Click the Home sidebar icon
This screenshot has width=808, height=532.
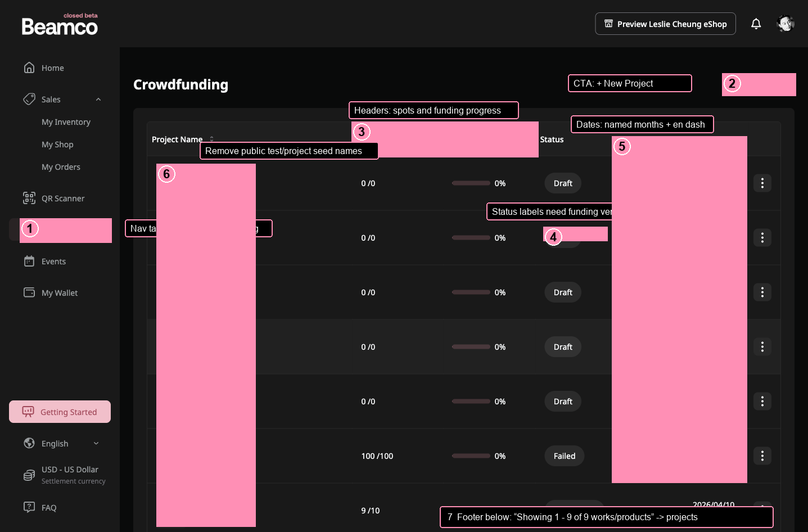coord(29,67)
